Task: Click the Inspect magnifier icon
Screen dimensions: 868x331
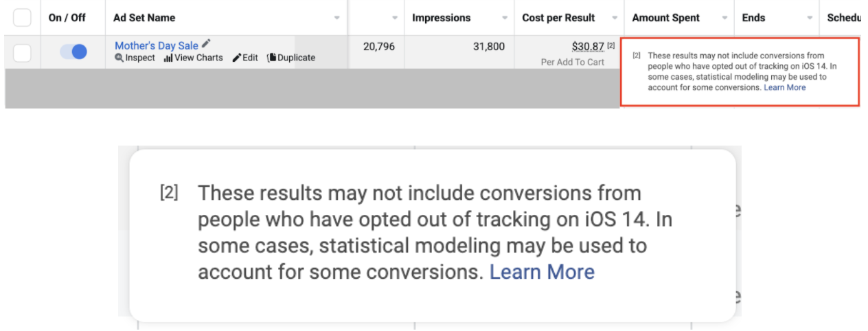Action: [119, 58]
